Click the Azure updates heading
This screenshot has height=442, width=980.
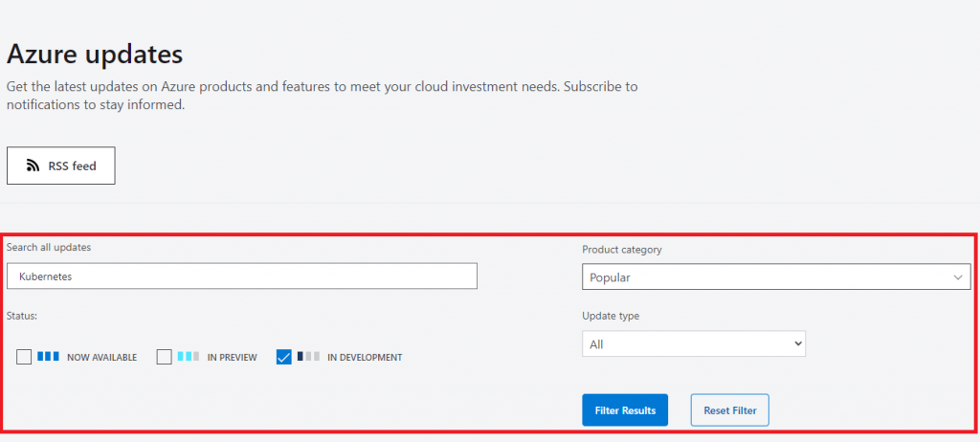tap(95, 54)
